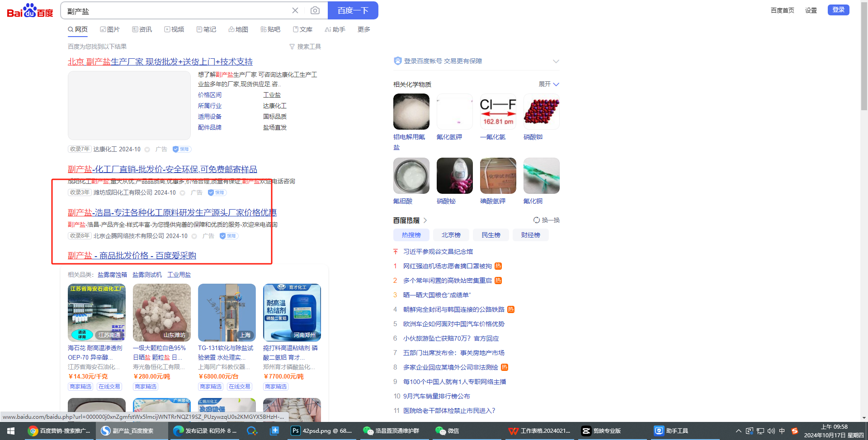868x440 pixels.
Task: Open the AI 助手 tab
Action: (335, 29)
